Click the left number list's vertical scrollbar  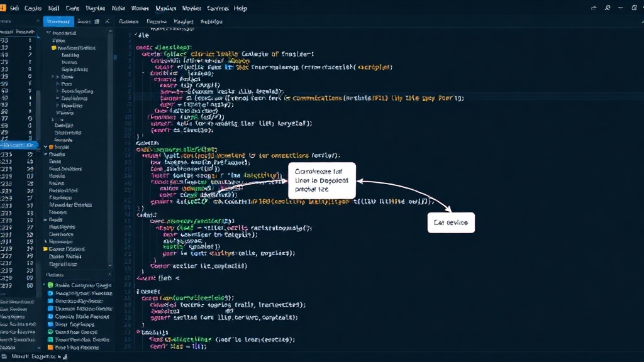coord(38,115)
